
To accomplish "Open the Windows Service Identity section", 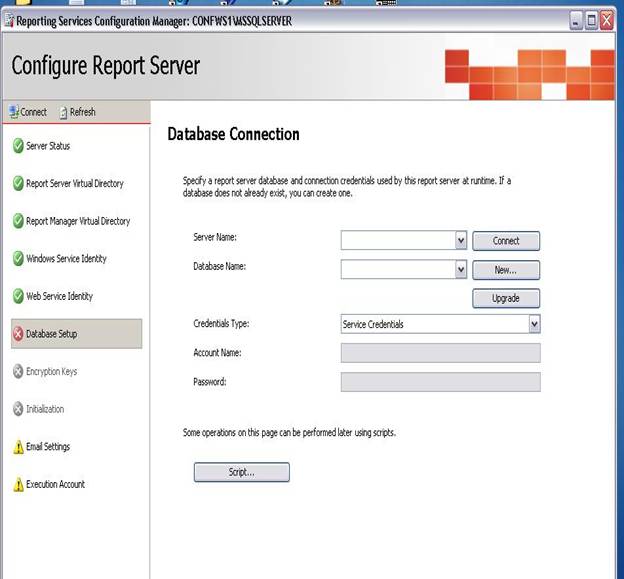I will coord(66,259).
